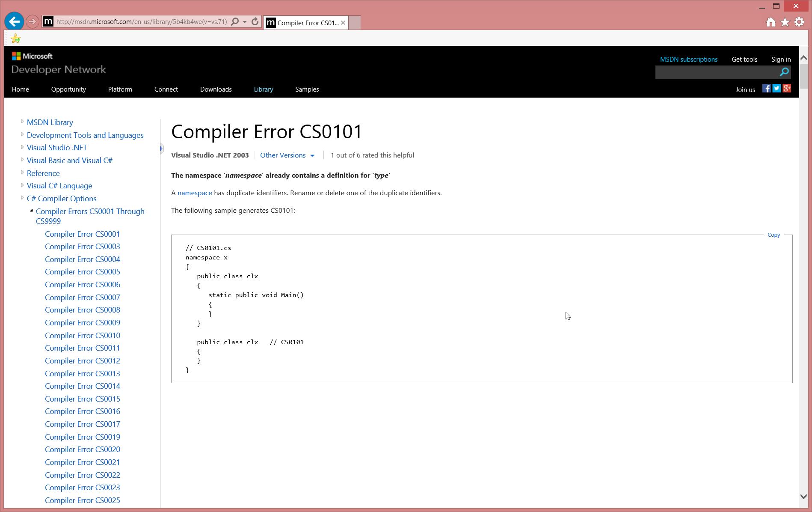Open Compiler Error CS0019 in tree
The image size is (812, 512).
[x=83, y=437]
